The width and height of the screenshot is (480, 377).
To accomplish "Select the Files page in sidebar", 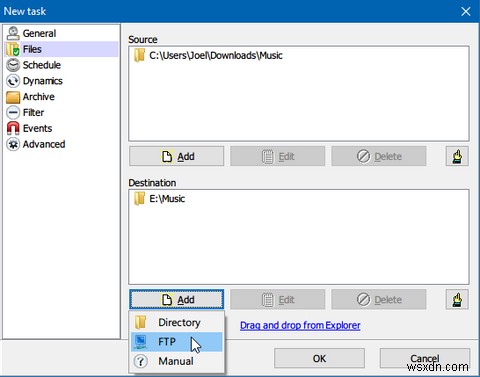I will point(62,49).
